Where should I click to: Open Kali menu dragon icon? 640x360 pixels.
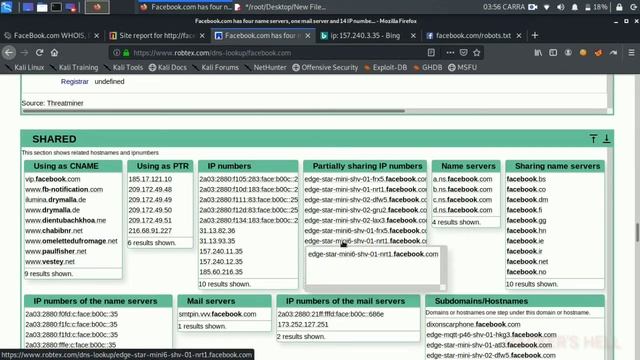[x=7, y=7]
